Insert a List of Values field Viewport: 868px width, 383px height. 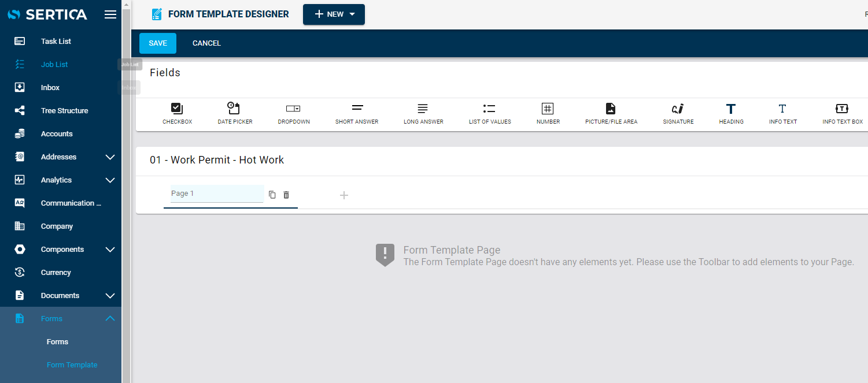coord(489,113)
